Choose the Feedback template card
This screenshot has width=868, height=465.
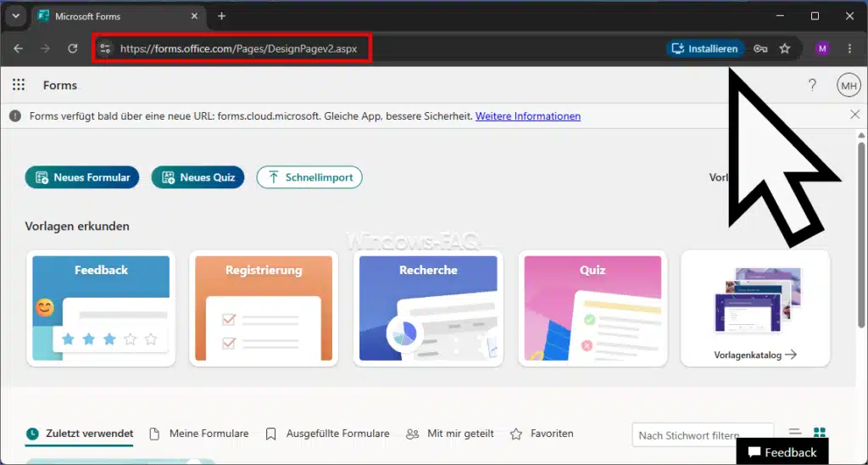pos(102,309)
